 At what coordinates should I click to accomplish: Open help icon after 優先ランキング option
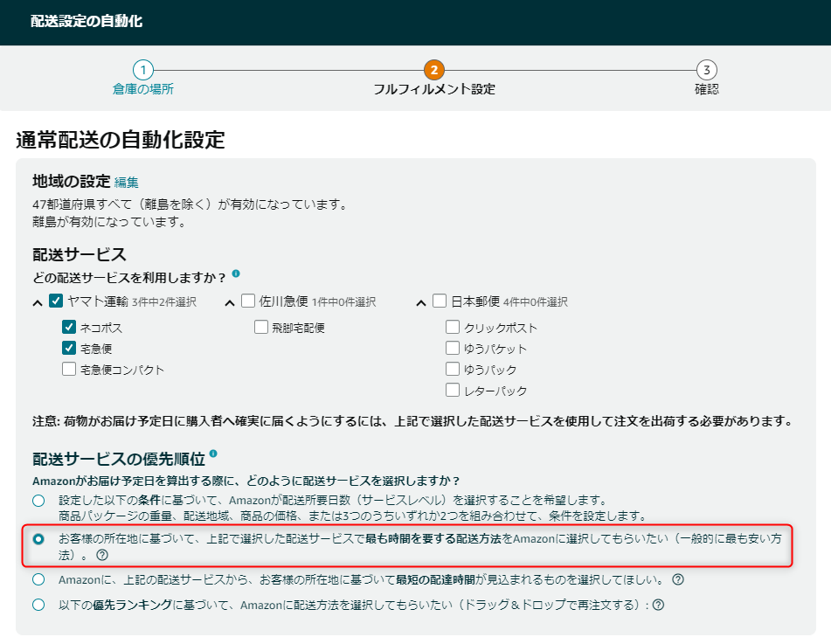point(658,605)
